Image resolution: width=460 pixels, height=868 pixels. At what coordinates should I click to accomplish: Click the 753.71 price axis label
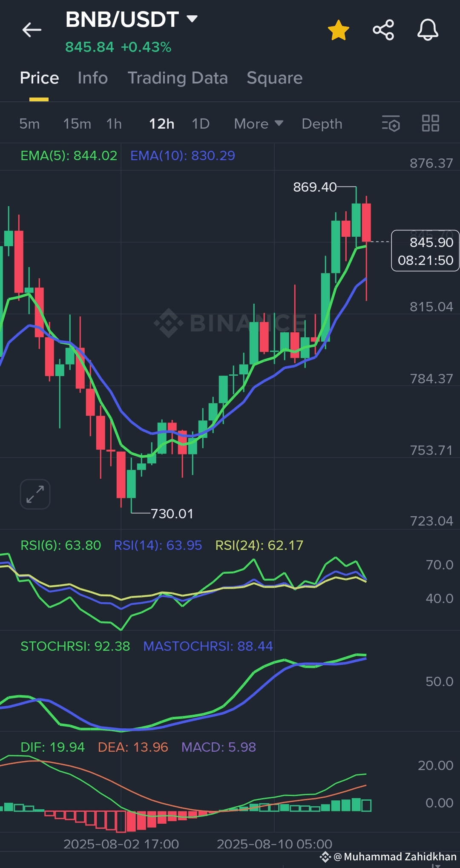point(431,451)
